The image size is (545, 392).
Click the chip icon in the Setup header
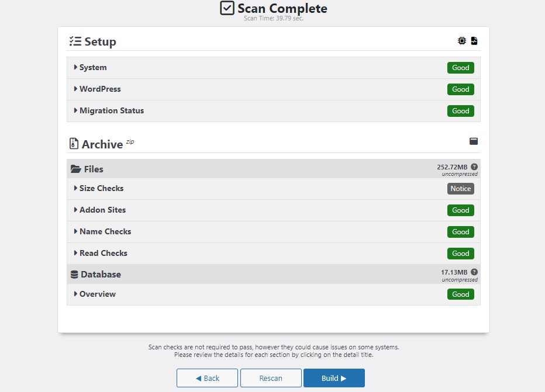[461, 41]
